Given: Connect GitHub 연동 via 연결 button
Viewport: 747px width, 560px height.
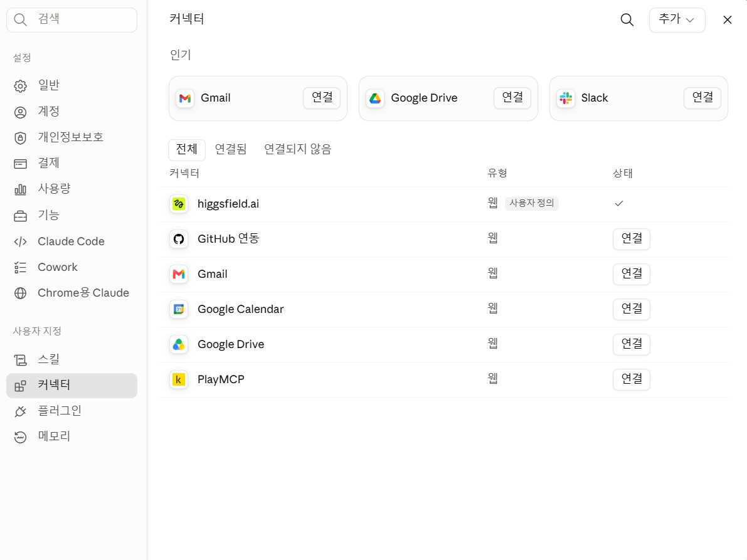Looking at the screenshot, I should 631,239.
